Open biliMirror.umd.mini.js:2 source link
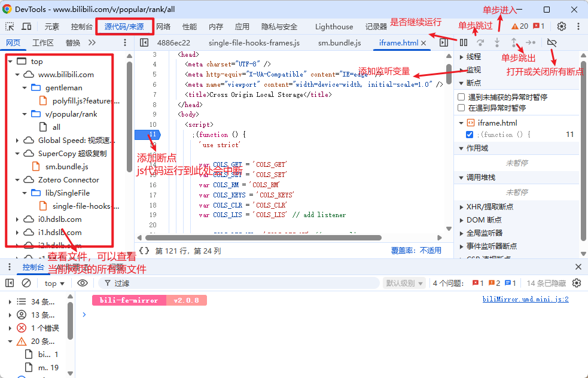Viewport: 588px width, 378px height. click(526, 299)
